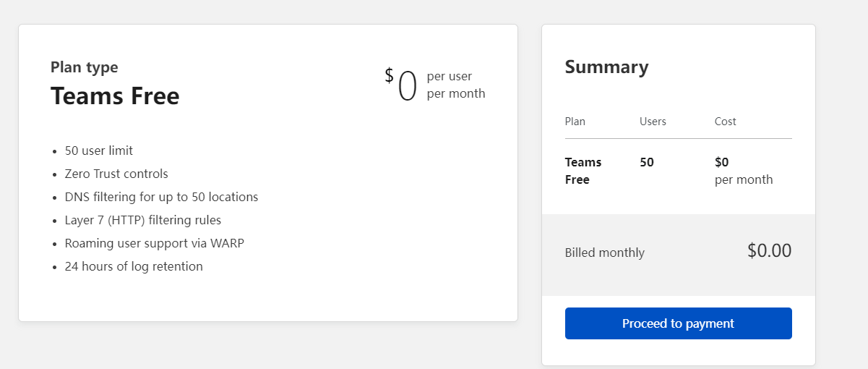Select the Teams Free plan title
The image size is (868, 369).
click(x=115, y=96)
